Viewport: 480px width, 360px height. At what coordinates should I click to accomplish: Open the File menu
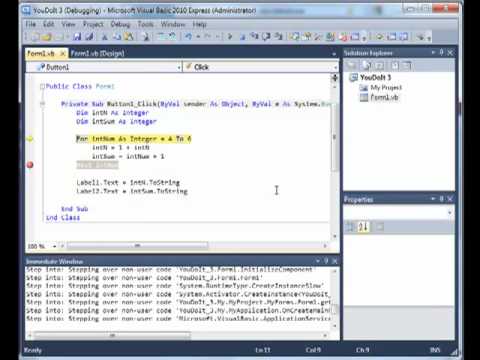31,24
